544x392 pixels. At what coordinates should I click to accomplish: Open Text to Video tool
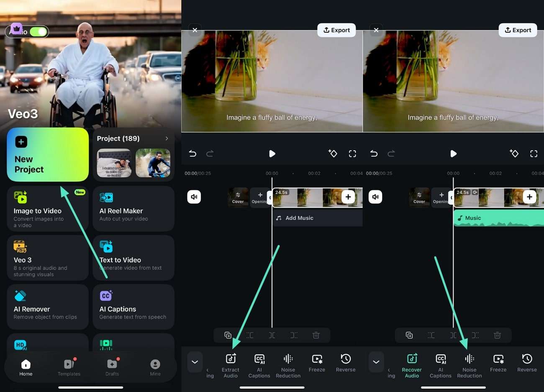tap(133, 258)
